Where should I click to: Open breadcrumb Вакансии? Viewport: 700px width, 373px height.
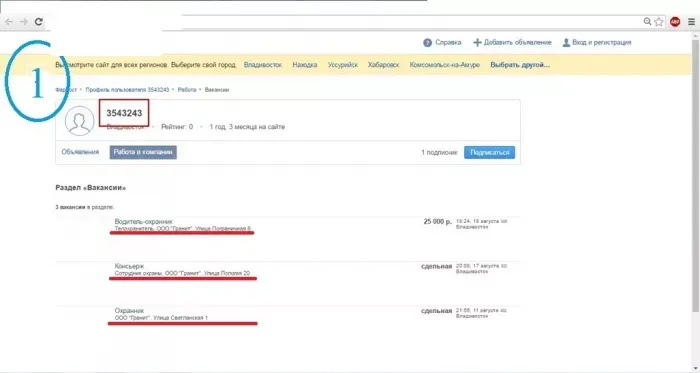[217, 90]
